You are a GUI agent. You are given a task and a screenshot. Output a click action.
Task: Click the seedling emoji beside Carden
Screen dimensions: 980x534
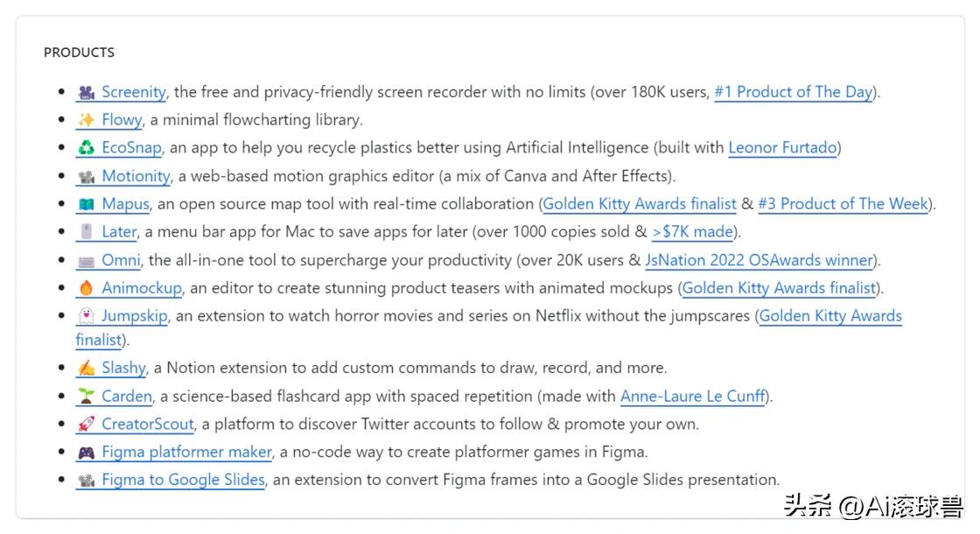[86, 397]
